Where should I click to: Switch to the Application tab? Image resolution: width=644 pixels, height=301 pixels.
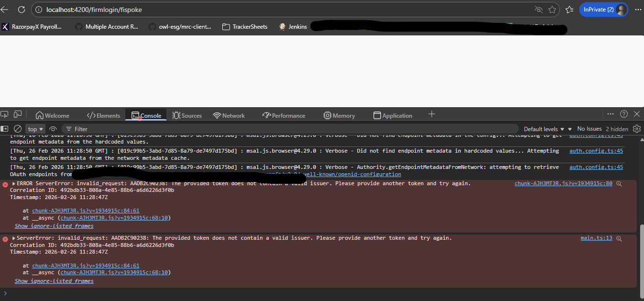pos(393,115)
